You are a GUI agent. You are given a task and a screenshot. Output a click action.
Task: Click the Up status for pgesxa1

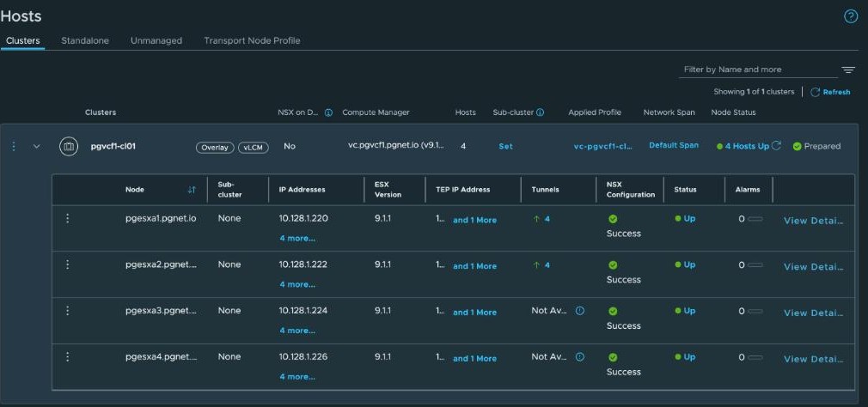pos(689,218)
